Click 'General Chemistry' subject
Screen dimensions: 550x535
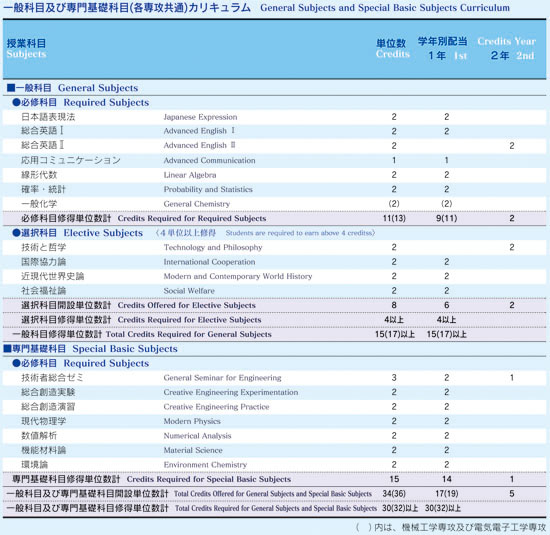(x=197, y=204)
